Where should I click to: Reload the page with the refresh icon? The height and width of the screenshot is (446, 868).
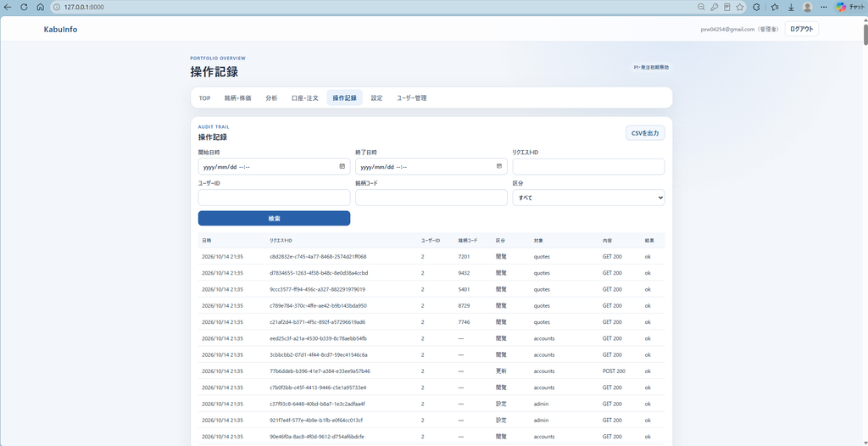tap(24, 7)
